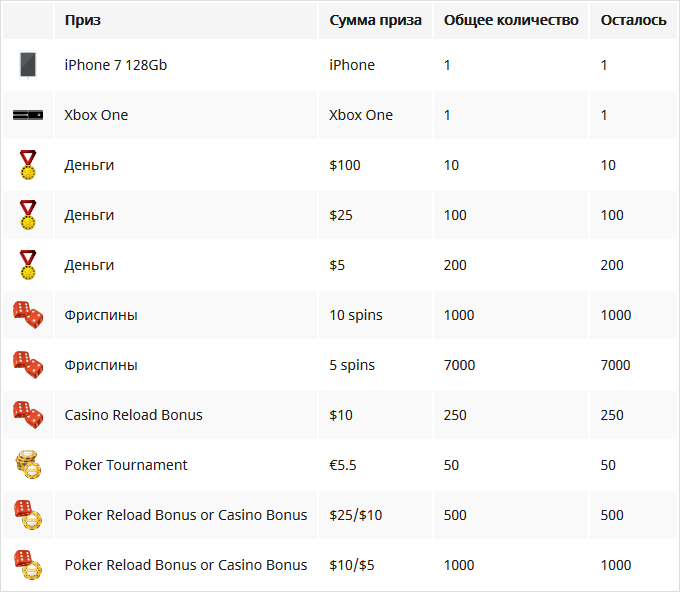Click the medal icon for $100 prize
This screenshot has width=680, height=592.
[x=28, y=165]
